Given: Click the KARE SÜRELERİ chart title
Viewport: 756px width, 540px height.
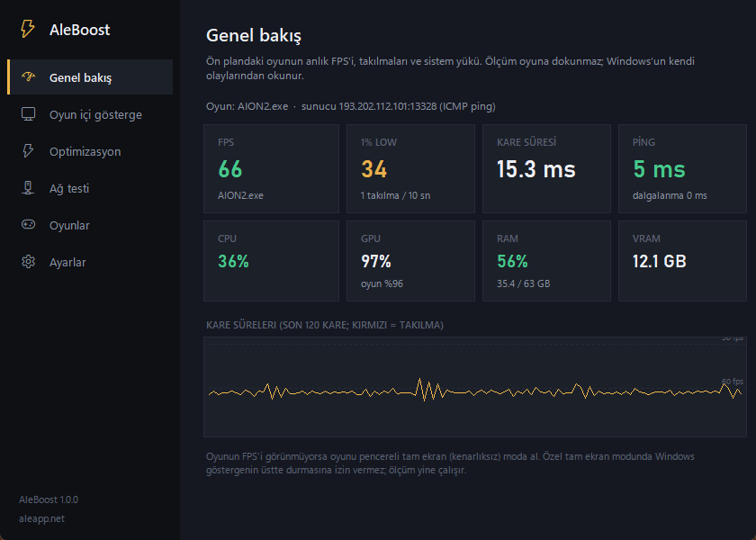Looking at the screenshot, I should (x=325, y=325).
